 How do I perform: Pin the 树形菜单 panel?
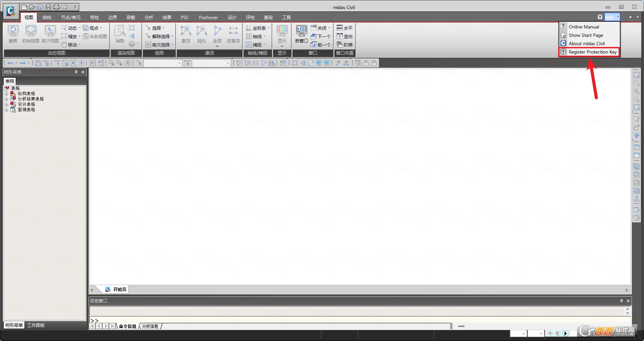coord(76,72)
